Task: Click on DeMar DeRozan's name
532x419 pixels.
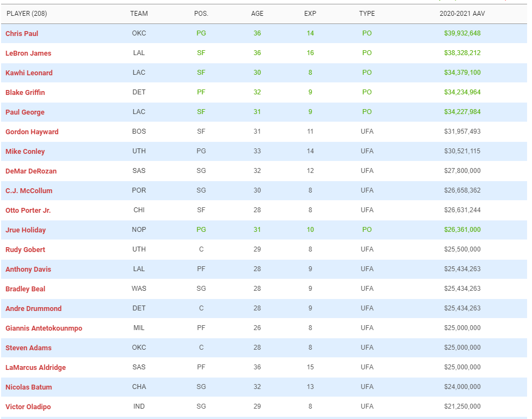Action: (31, 171)
